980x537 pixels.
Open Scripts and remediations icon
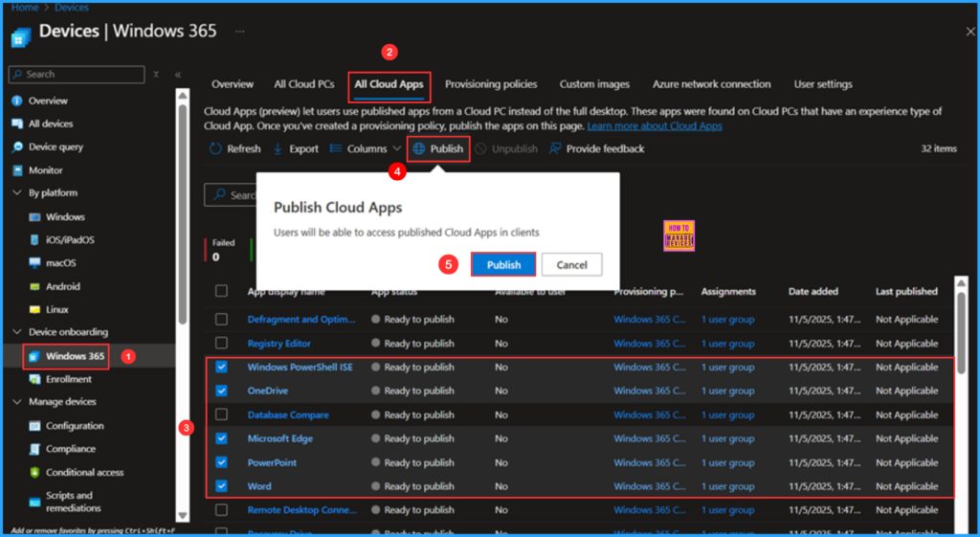pos(35,502)
